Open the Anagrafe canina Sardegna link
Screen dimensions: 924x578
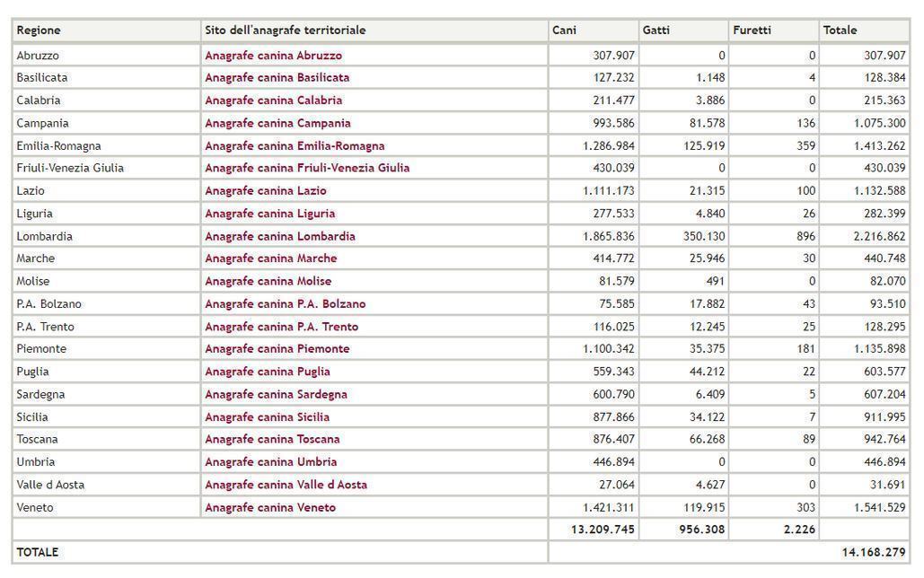pyautogui.click(x=276, y=394)
